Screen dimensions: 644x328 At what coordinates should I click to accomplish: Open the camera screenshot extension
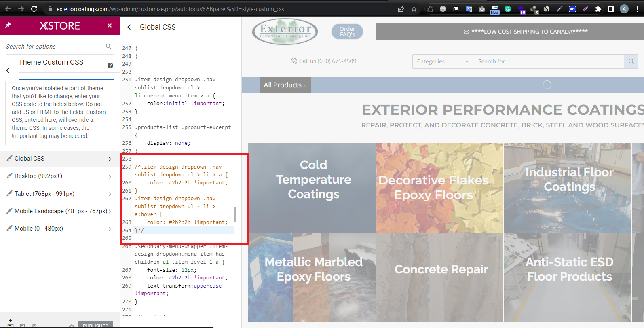[482, 9]
